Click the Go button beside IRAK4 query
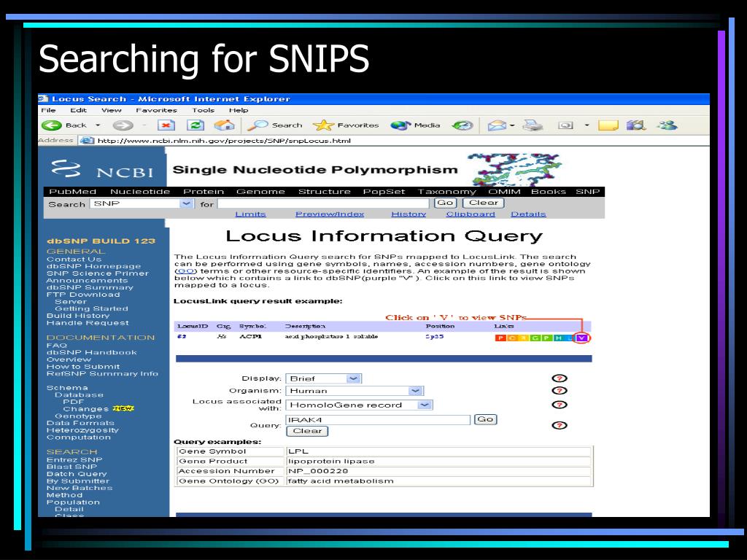 click(485, 419)
